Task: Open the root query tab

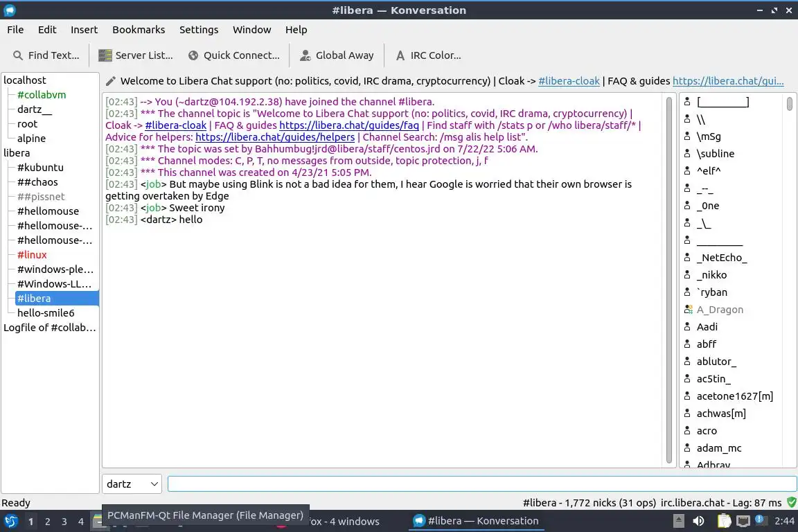Action: (x=27, y=124)
